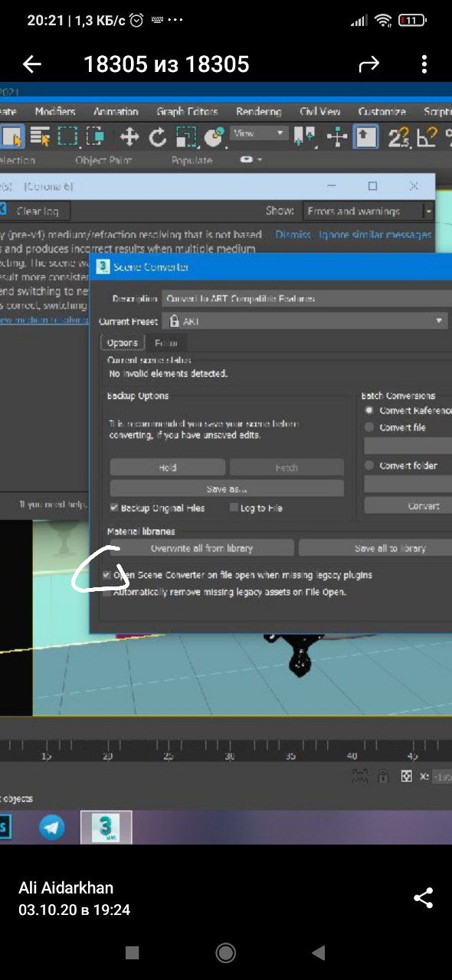Image resolution: width=452 pixels, height=980 pixels.
Task: Open the Select by Name tool
Action: (x=40, y=137)
